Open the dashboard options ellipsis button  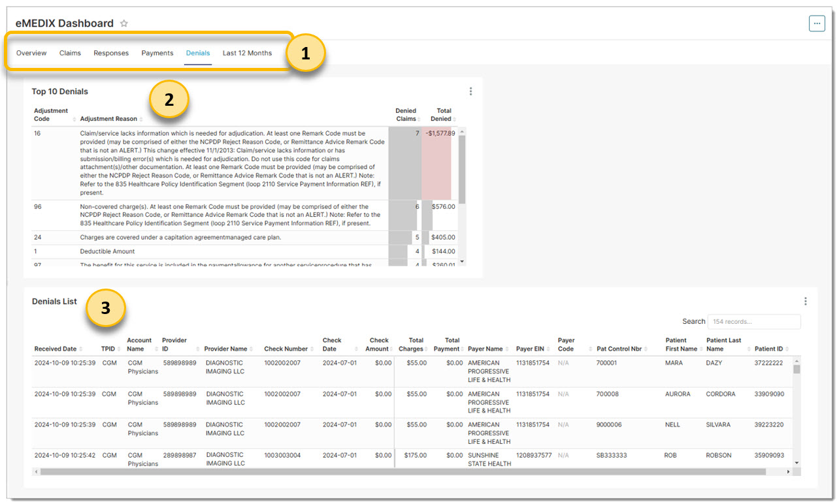pyautogui.click(x=817, y=23)
